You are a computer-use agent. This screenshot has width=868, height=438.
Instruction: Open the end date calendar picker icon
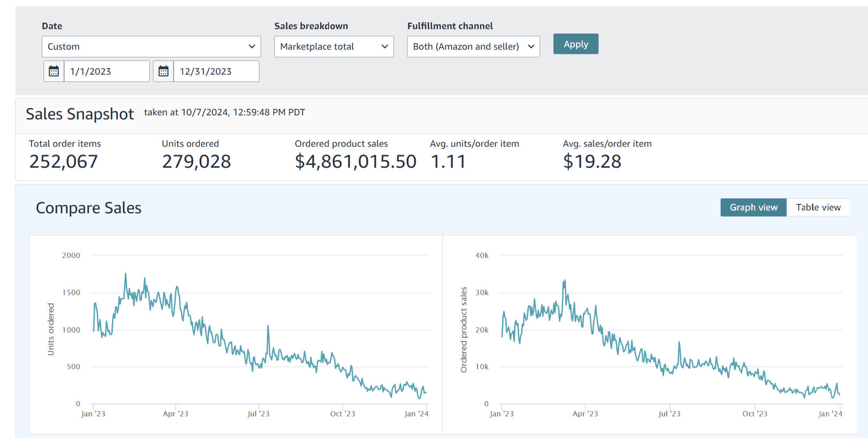tap(163, 71)
